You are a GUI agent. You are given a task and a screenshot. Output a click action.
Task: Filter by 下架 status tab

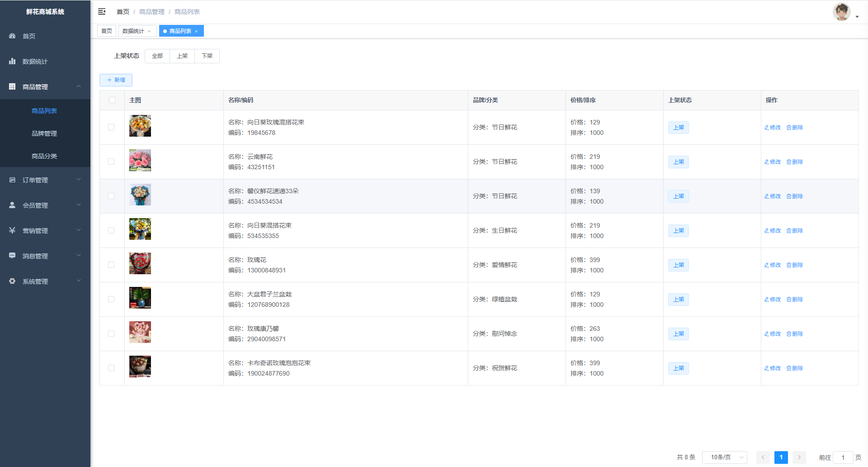click(x=207, y=56)
